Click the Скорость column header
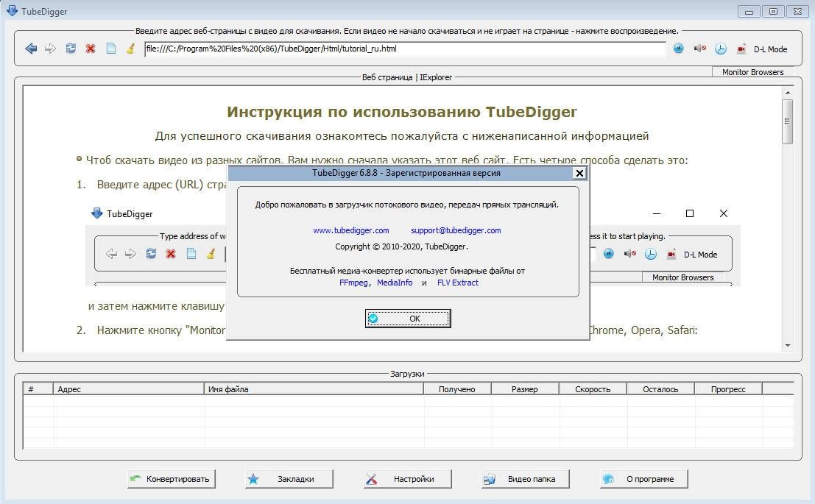The height and width of the screenshot is (504, 815). (x=593, y=388)
